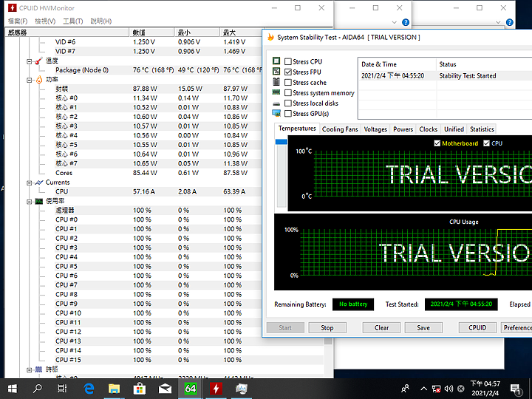532x399 pixels.
Task: Collapse the 時脈 clocks tree node
Action: click(29, 370)
